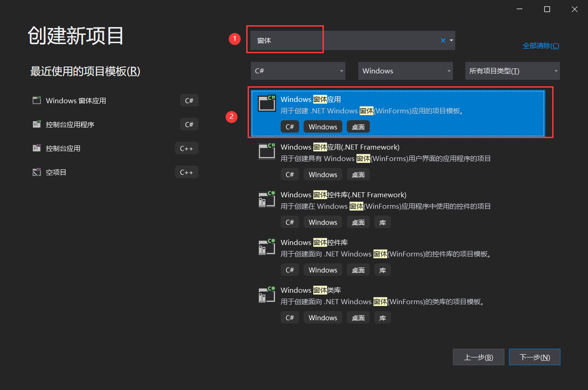
Task: Open the 所有项目类型 project type dropdown
Action: click(x=512, y=71)
